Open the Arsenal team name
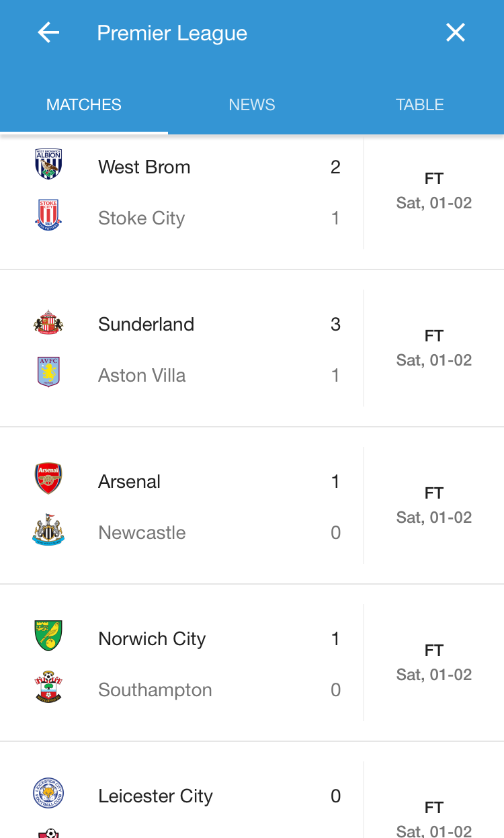This screenshot has height=838, width=504. point(130,482)
